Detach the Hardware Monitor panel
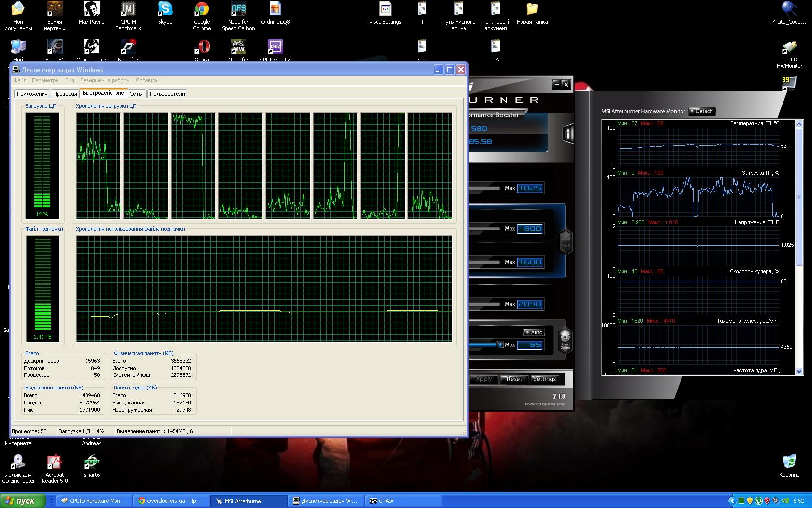812x508 pixels. pyautogui.click(x=702, y=111)
